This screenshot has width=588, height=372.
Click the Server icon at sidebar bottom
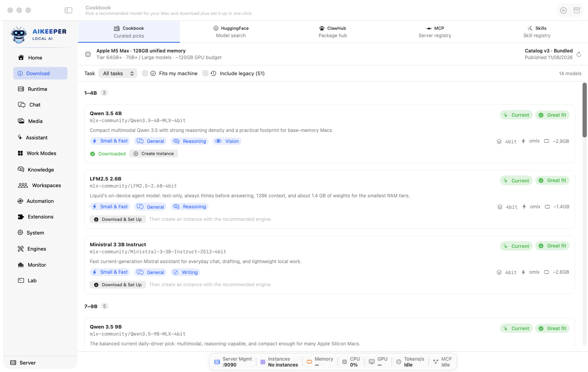point(13,363)
